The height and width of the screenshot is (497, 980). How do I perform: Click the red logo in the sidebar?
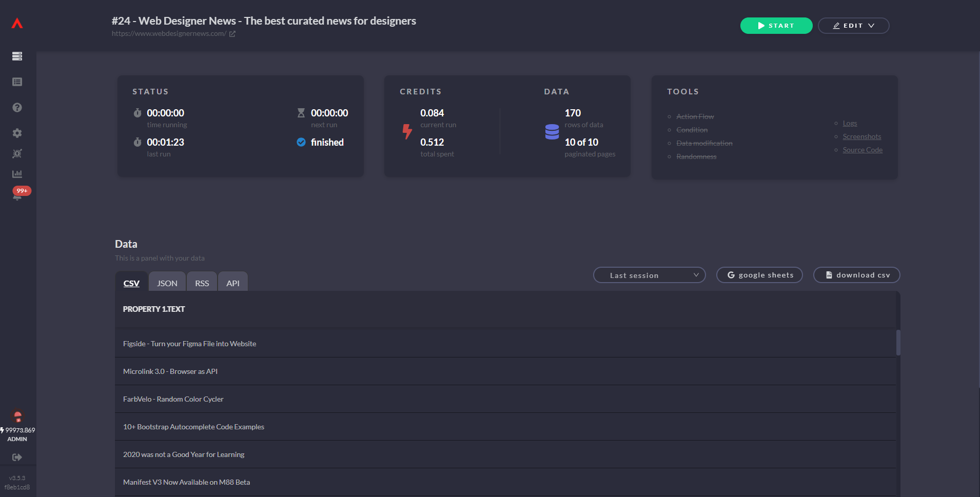click(17, 23)
